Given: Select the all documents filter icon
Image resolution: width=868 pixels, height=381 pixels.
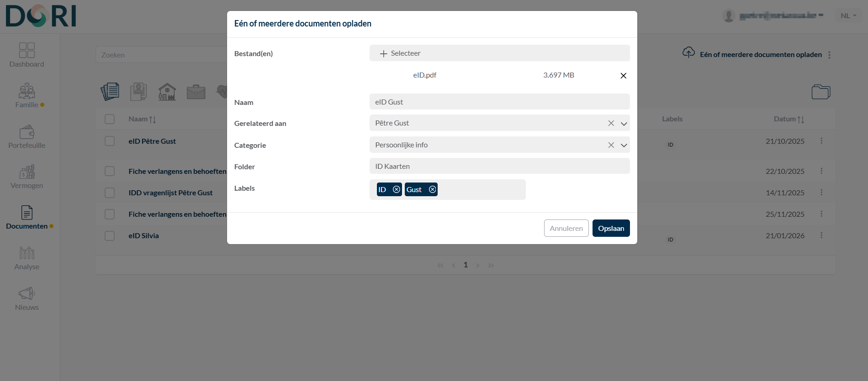Looking at the screenshot, I should 110,92.
